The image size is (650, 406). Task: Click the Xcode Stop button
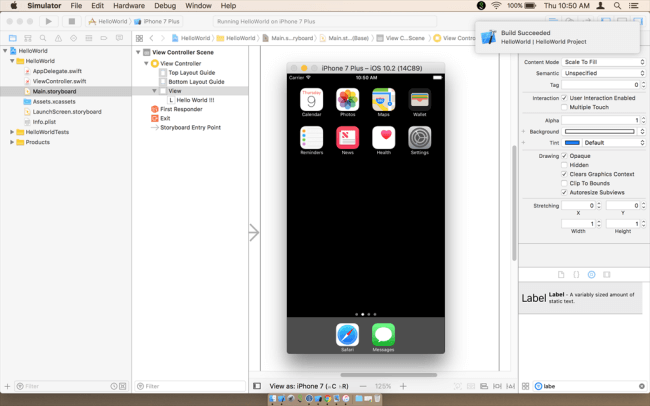tap(72, 21)
